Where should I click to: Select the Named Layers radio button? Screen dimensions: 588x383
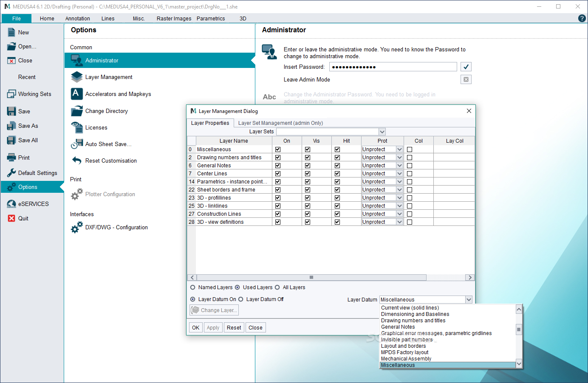tap(193, 287)
